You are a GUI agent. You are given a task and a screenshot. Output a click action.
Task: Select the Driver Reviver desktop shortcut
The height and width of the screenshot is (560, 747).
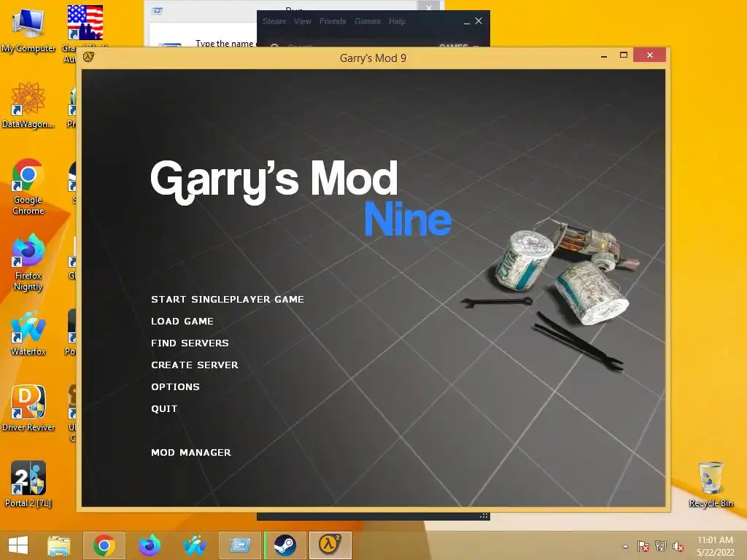(28, 408)
